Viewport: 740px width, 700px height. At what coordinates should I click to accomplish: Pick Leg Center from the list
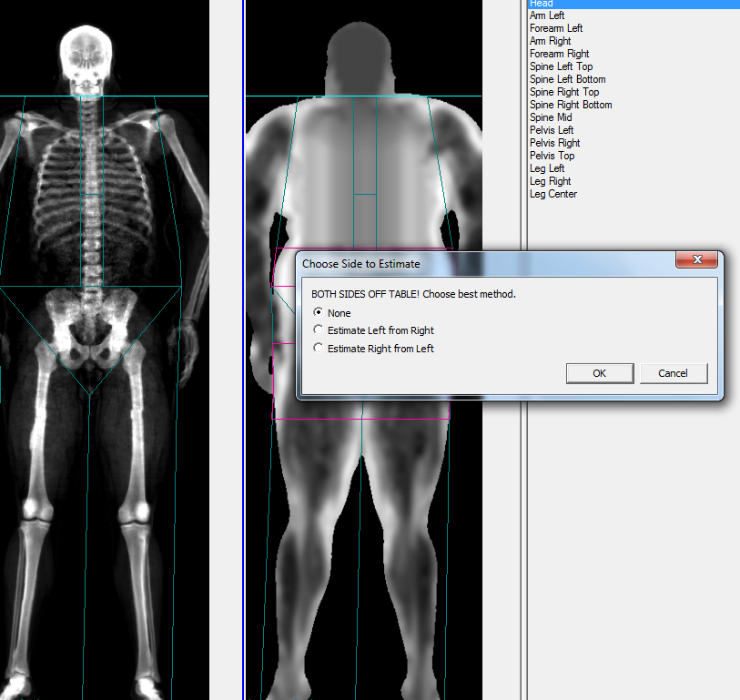553,194
